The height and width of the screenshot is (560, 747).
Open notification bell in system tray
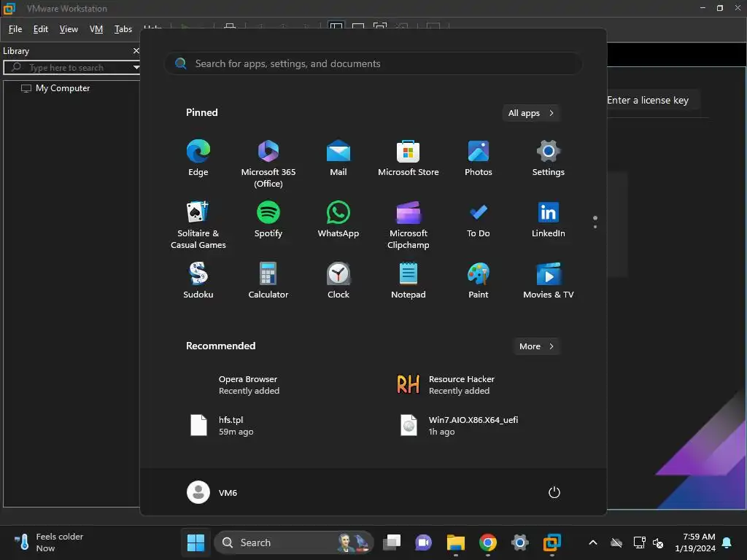coord(727,542)
